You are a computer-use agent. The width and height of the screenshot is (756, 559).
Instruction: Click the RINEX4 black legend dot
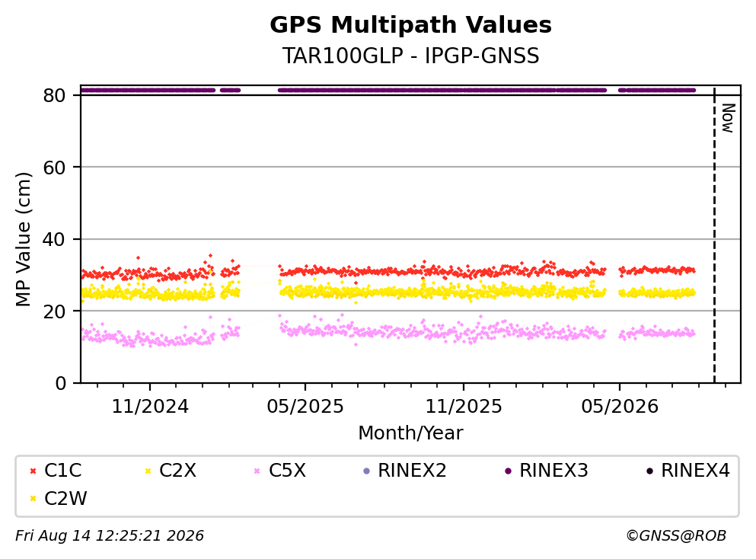650,471
